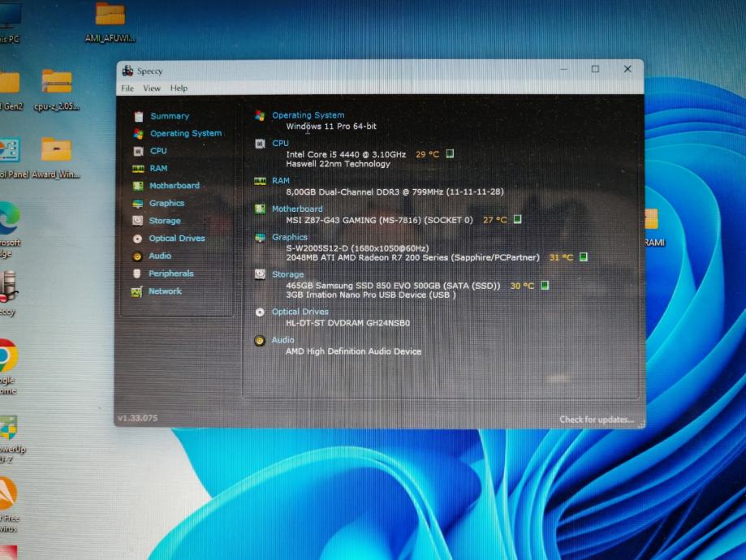Click the Operating System Windows flag sidebar icon
This screenshot has height=560, width=746.
[139, 134]
